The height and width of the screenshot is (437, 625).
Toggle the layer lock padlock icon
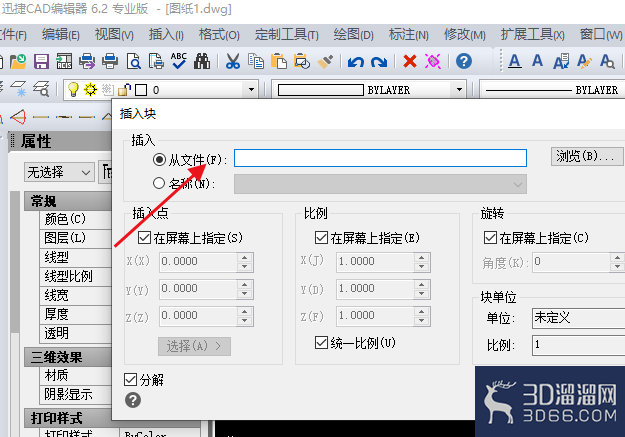[124, 90]
